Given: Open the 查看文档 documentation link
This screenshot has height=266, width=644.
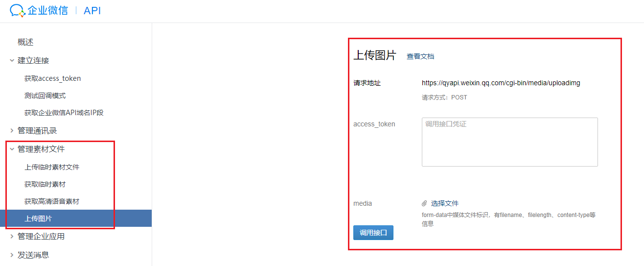Looking at the screenshot, I should pos(420,56).
